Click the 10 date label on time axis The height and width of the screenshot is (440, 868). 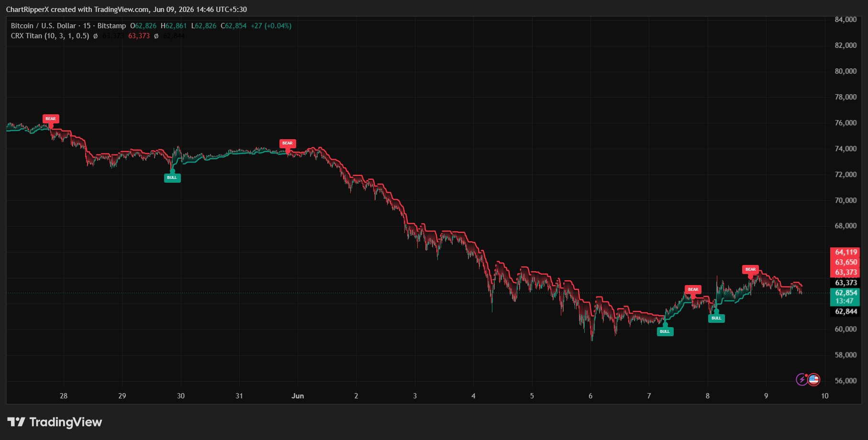tap(824, 396)
